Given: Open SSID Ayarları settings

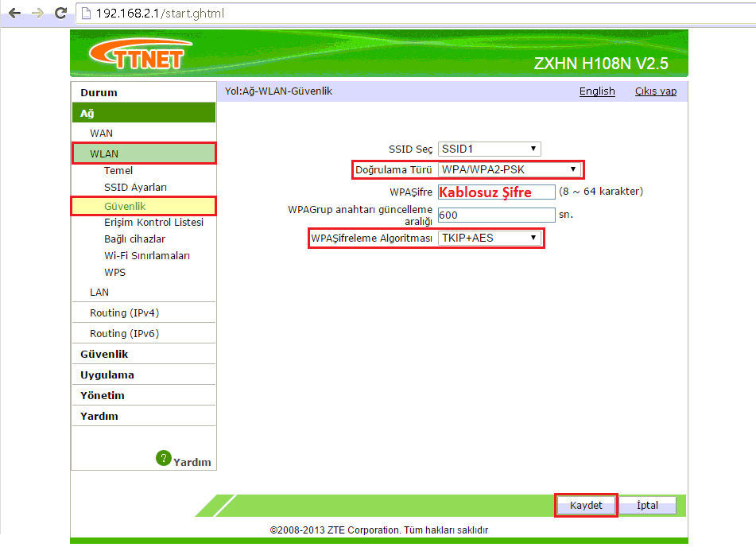Looking at the screenshot, I should tap(134, 188).
